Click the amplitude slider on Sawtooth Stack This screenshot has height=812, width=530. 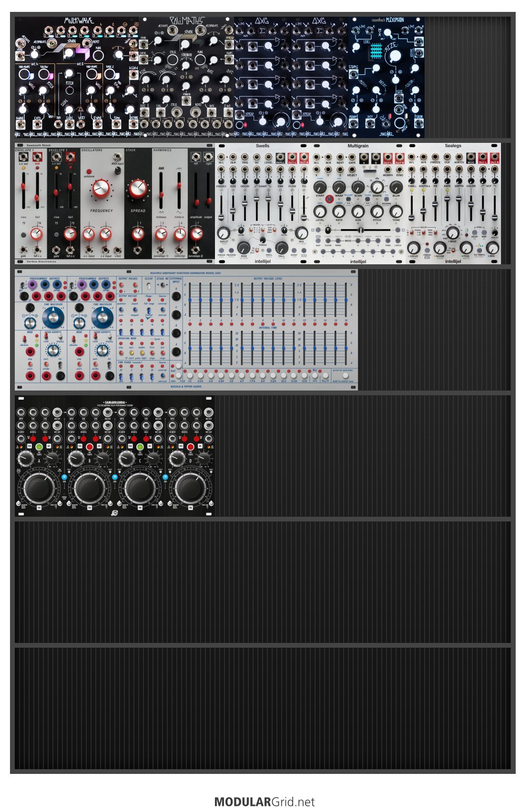tap(195, 190)
